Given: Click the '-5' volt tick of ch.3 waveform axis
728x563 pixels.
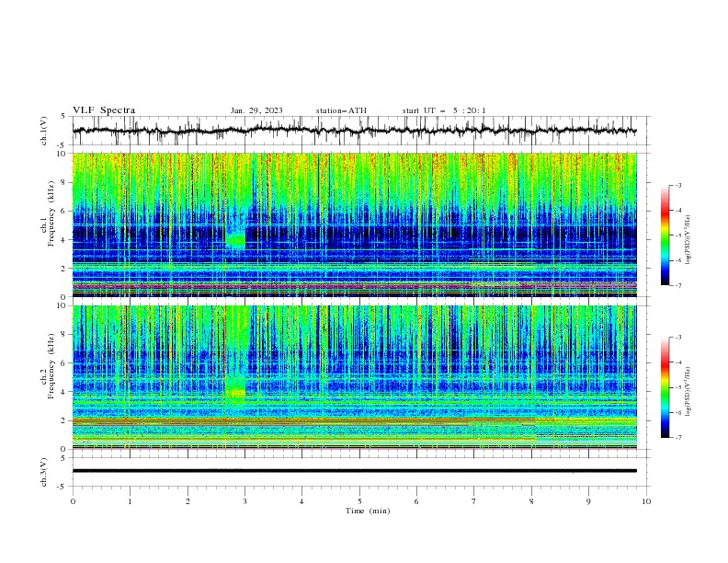Looking at the screenshot, I should point(62,487).
